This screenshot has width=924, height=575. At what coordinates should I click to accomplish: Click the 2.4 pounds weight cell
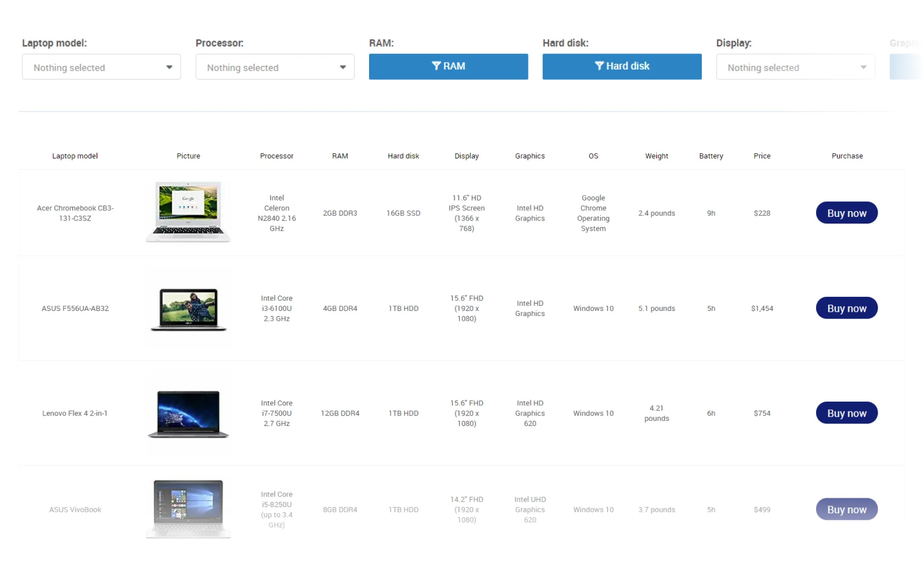[x=657, y=213]
